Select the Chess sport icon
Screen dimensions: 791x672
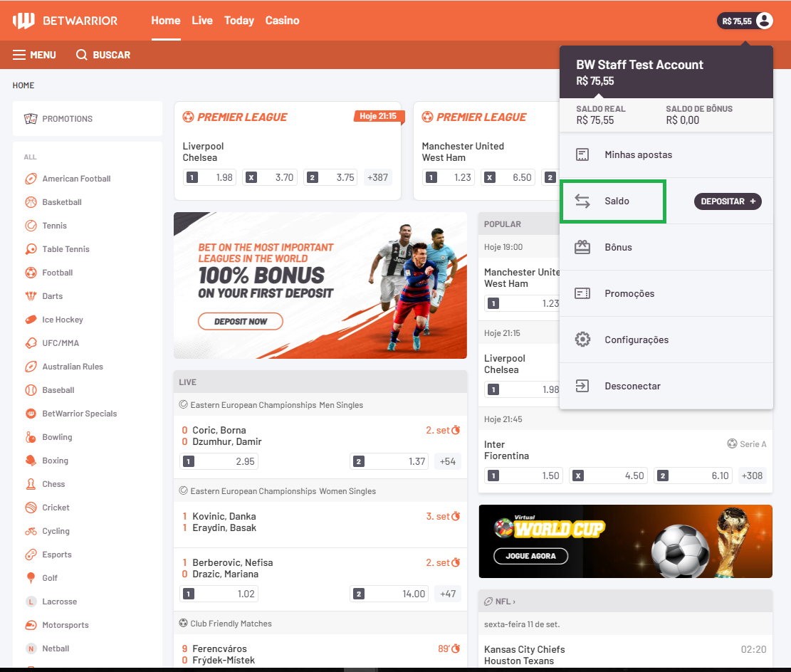click(31, 484)
